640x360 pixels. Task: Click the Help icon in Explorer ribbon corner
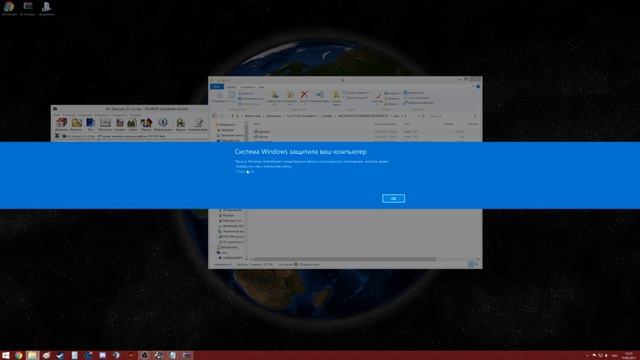478,87
